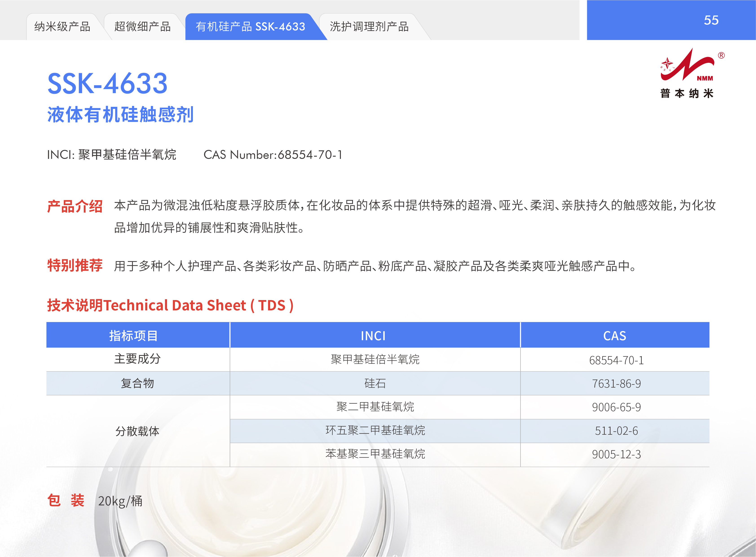Image resolution: width=756 pixels, height=557 pixels.
Task: Click the 20kg/桶 packaging text
Action: click(x=120, y=501)
